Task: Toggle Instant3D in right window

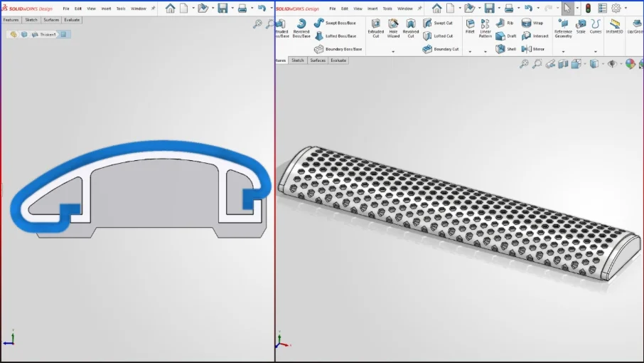Action: (614, 26)
